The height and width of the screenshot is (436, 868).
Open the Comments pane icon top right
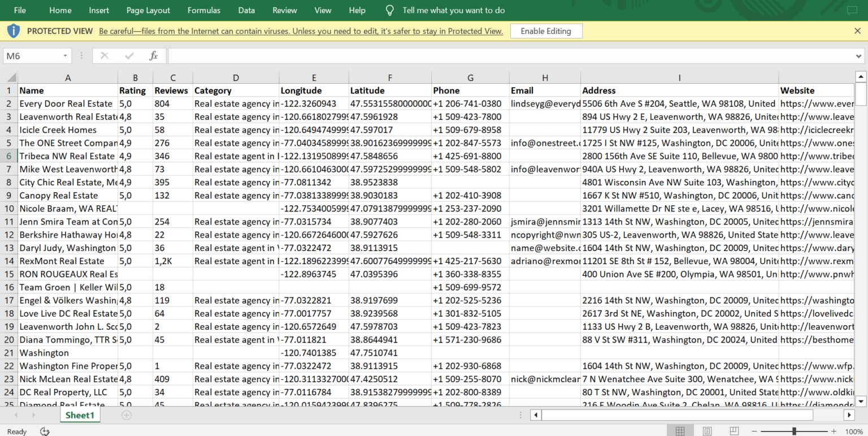click(x=852, y=10)
